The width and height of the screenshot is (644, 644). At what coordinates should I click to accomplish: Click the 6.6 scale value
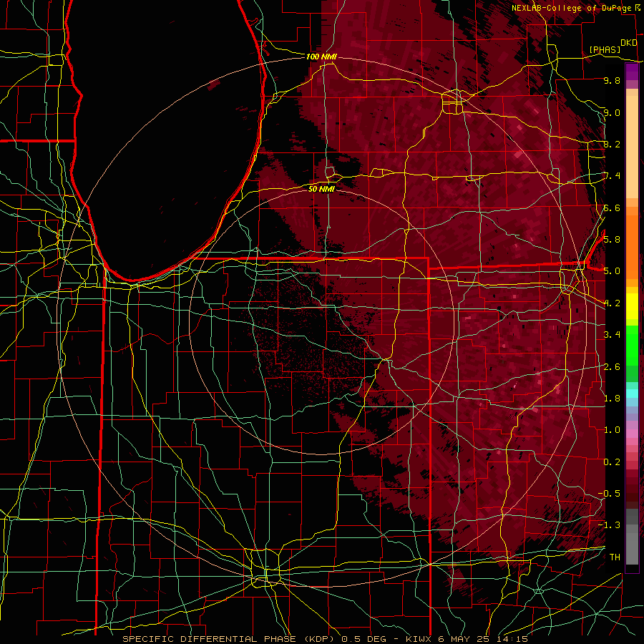point(612,208)
